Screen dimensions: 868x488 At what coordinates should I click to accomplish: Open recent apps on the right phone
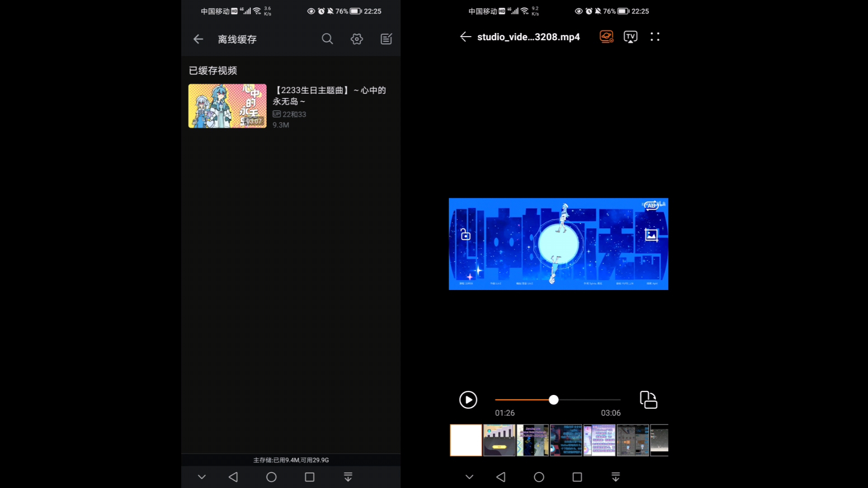pyautogui.click(x=577, y=477)
